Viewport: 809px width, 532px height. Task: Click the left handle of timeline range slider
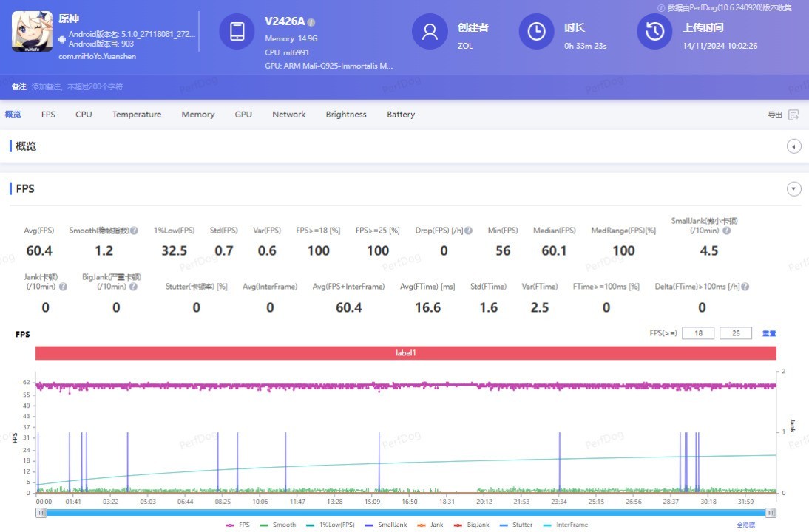click(x=41, y=512)
